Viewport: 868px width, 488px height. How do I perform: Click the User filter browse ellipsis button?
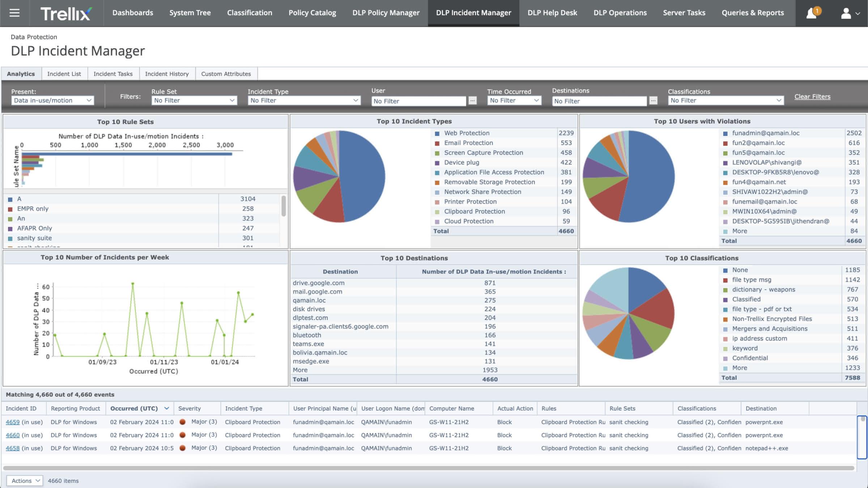[x=472, y=100]
